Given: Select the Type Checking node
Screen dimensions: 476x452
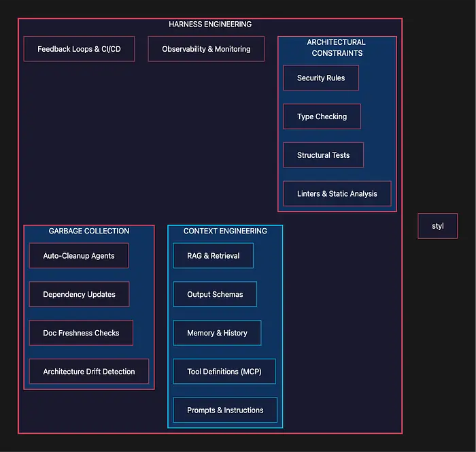Looking at the screenshot, I should point(322,116).
